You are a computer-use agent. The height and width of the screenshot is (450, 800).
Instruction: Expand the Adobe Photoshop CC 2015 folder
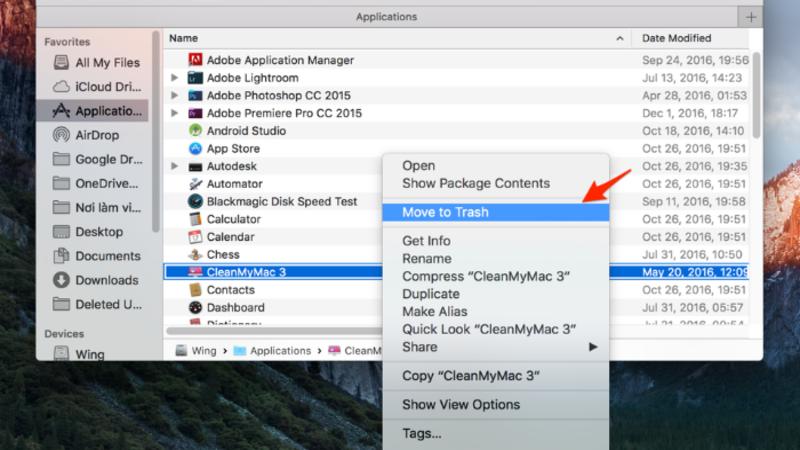pyautogui.click(x=174, y=95)
